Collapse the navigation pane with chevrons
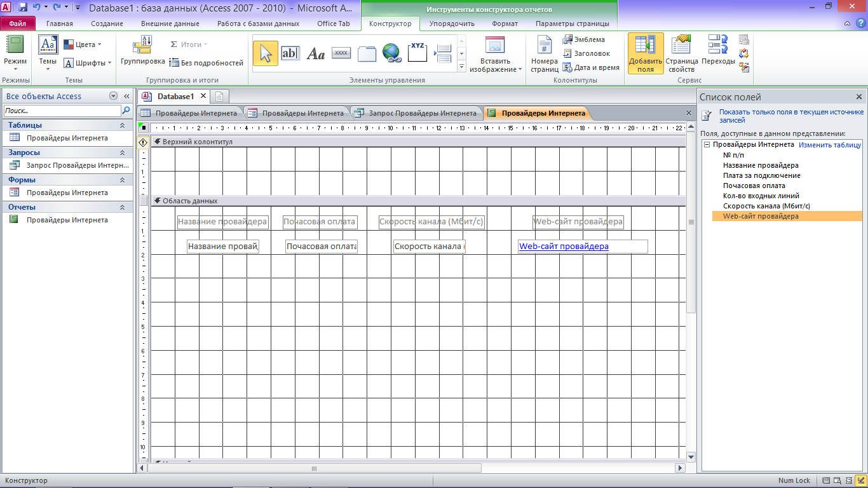868x488 pixels. (126, 96)
